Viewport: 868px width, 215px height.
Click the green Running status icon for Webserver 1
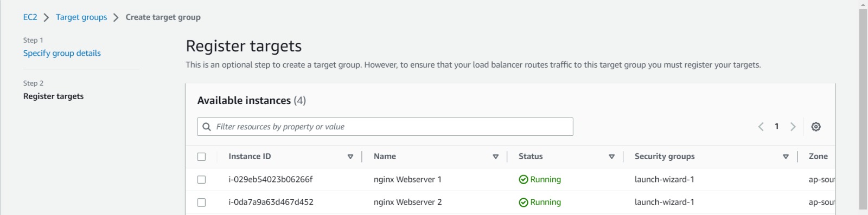tap(524, 180)
